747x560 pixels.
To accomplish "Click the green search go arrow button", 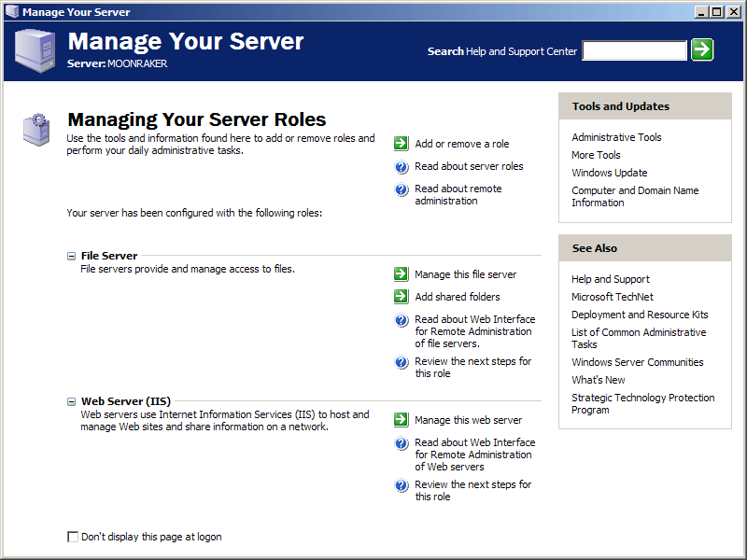I will click(x=702, y=50).
